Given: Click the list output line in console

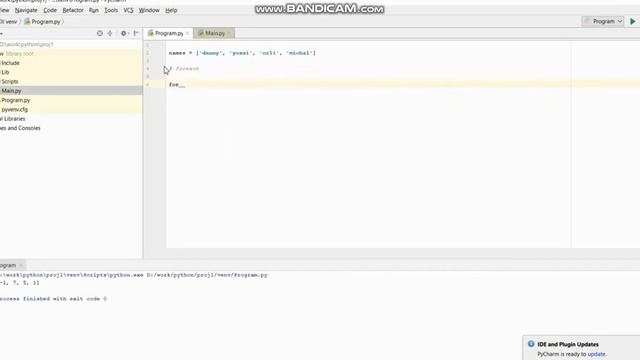Looking at the screenshot, I should pyautogui.click(x=20, y=282).
